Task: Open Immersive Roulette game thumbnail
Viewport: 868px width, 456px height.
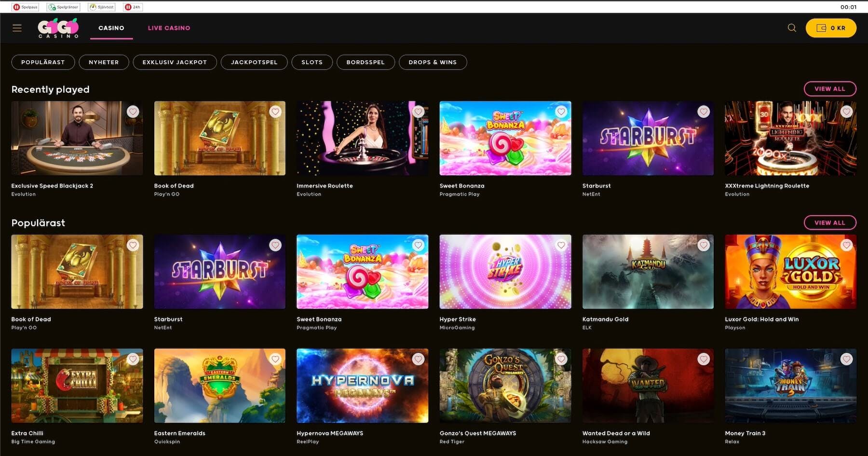Action: click(363, 138)
